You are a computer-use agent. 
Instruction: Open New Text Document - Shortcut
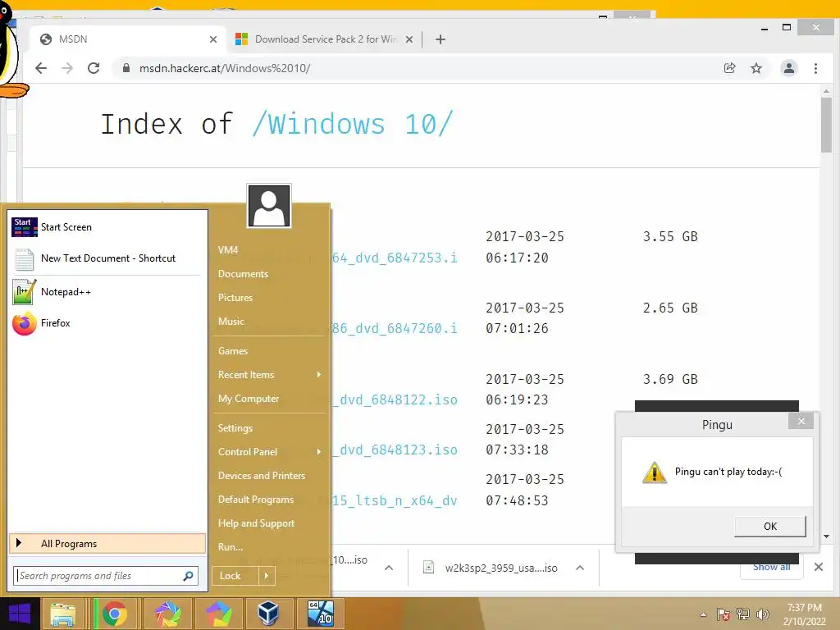tap(106, 258)
